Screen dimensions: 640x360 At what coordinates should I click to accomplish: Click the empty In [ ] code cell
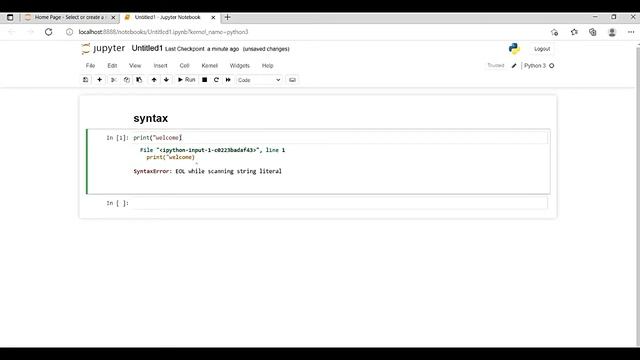[340, 203]
